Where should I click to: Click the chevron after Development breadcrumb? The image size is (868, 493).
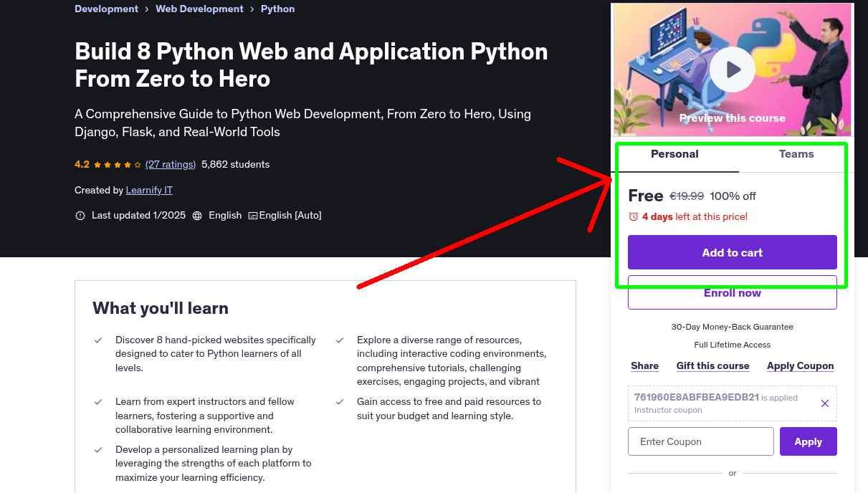point(147,9)
